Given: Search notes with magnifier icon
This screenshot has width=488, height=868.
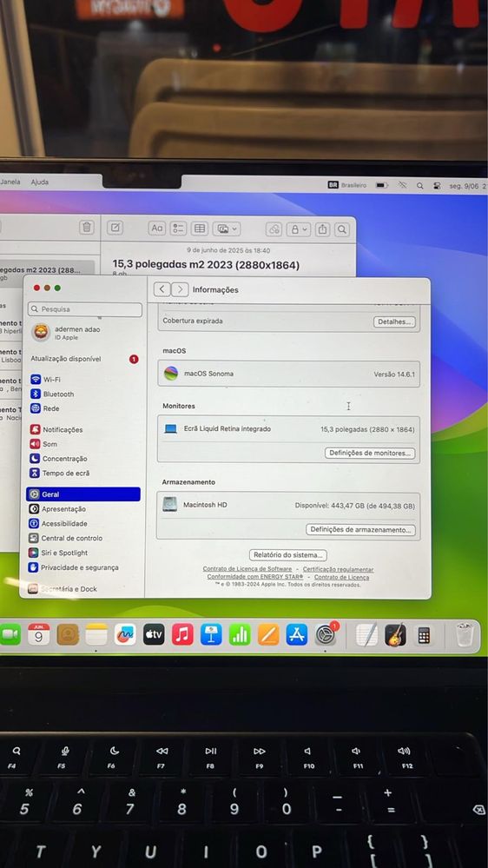Looking at the screenshot, I should (x=342, y=229).
